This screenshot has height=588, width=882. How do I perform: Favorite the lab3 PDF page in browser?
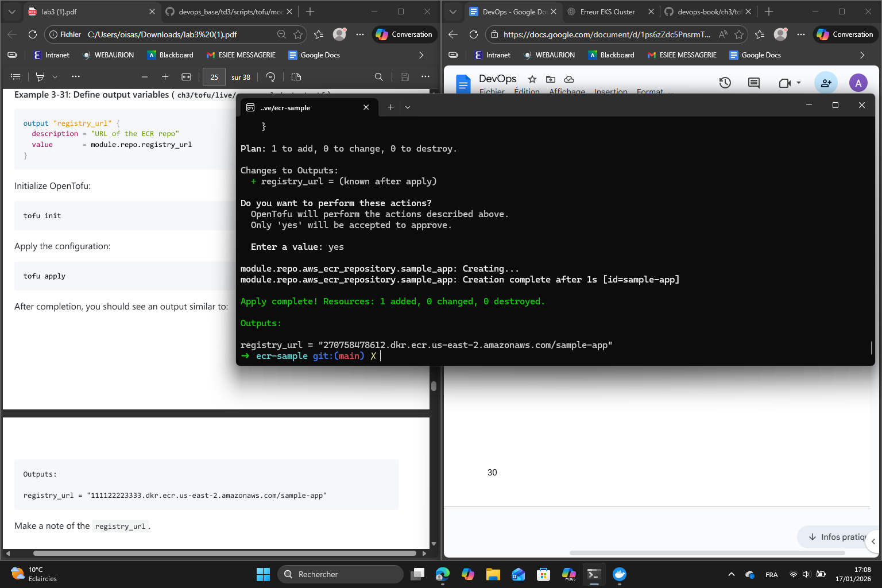tap(298, 34)
